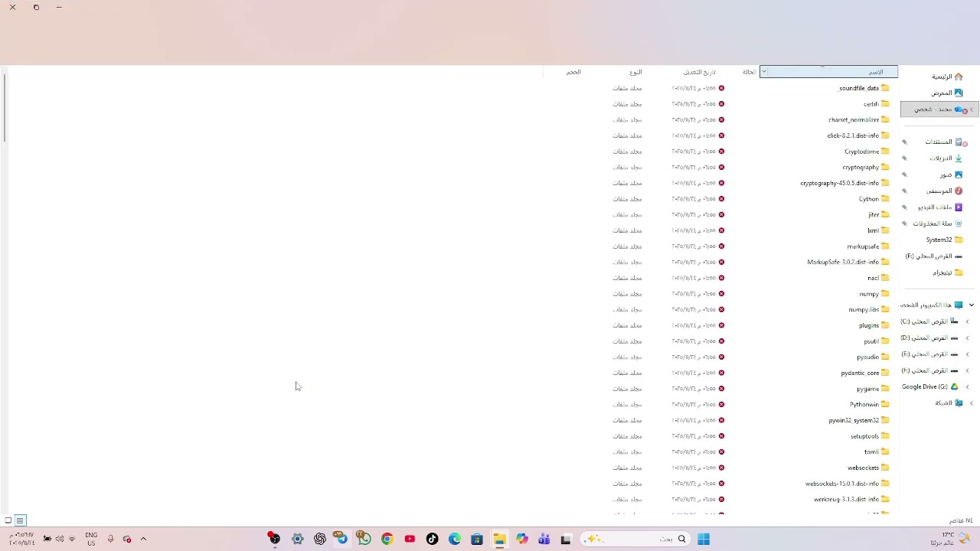
Task: Open the الاسم column filter dropdown arrow
Action: pos(763,72)
